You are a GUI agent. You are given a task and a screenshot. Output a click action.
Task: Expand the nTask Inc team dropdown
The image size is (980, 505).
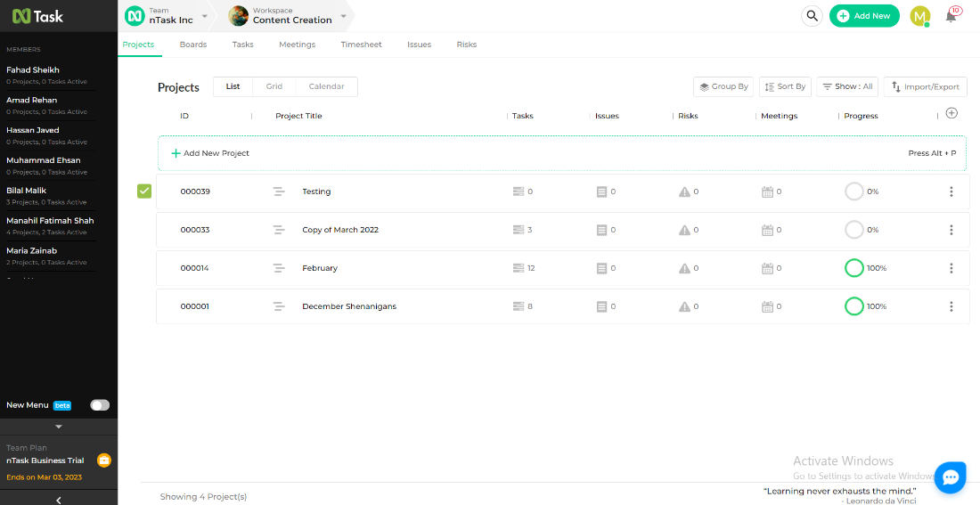click(204, 16)
